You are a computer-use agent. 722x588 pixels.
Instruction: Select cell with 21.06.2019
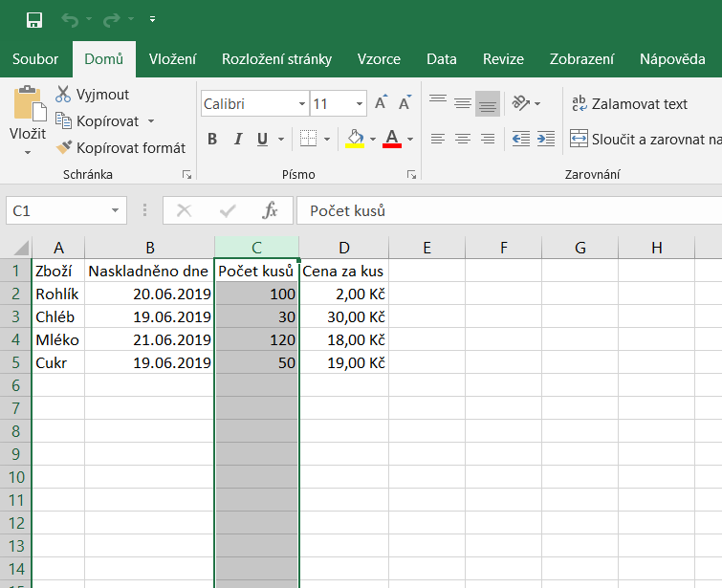[149, 339]
